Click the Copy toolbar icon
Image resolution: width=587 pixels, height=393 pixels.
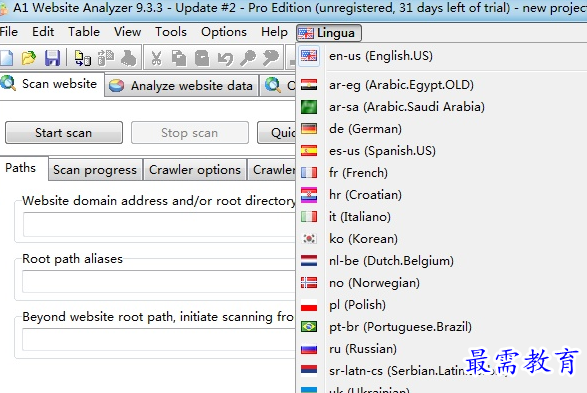(x=179, y=58)
